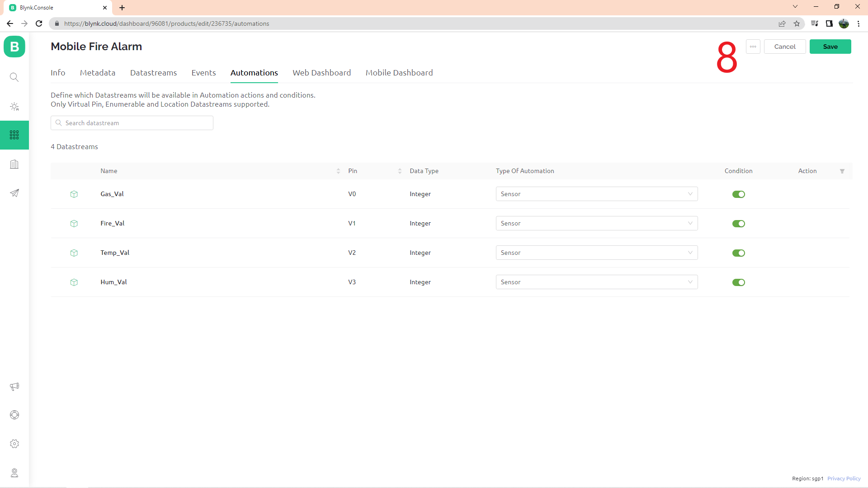Viewport: 868px width, 488px height.
Task: Turn off the Hum_Val Condition switch
Action: [x=738, y=282]
